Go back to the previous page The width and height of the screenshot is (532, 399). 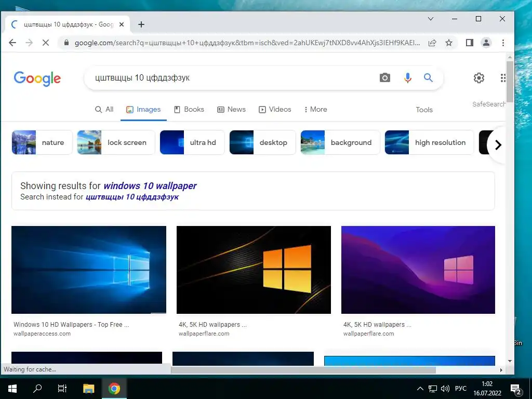point(12,43)
